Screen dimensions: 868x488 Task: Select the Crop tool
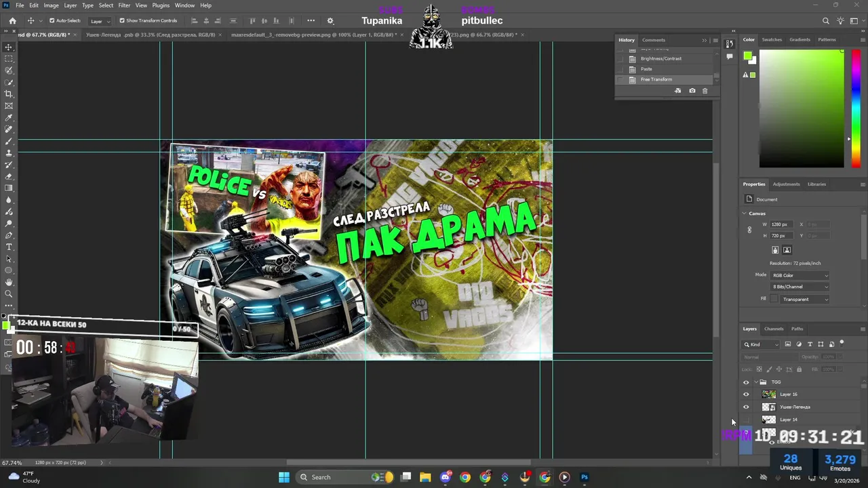click(x=9, y=94)
